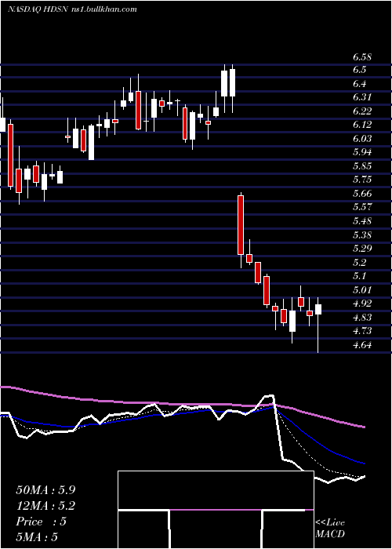Click the 50MA : 5.9 indicator text
Image resolution: width=392 pixels, height=549 pixels.
click(45, 490)
